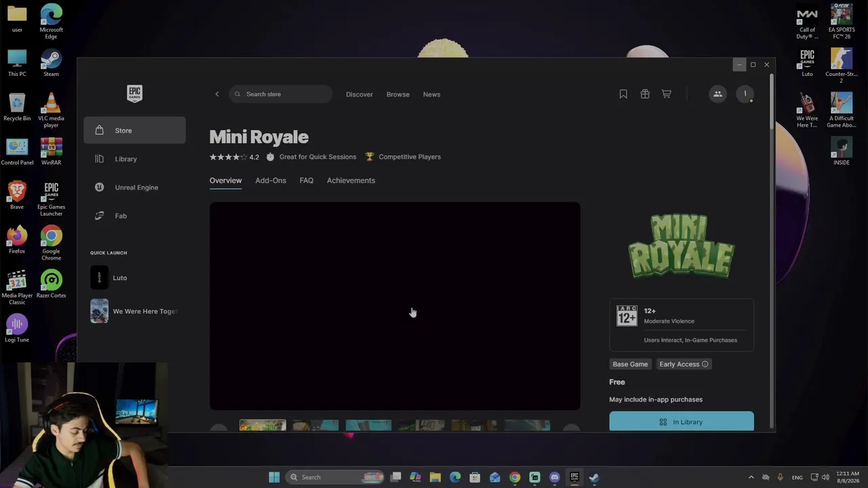Click the Early Access tag

coord(684,364)
